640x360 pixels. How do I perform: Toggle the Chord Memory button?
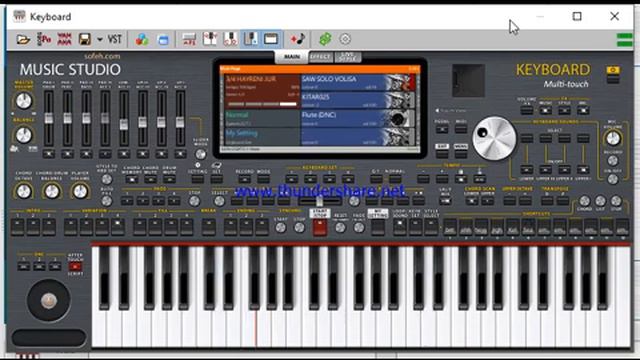132,179
